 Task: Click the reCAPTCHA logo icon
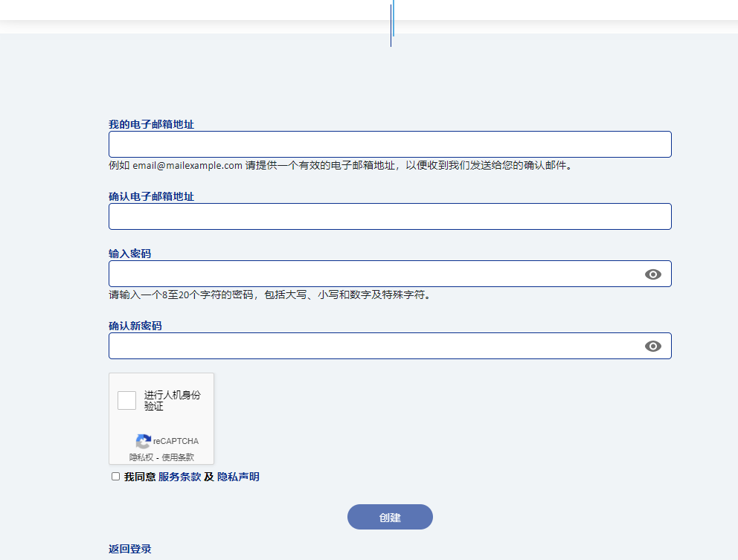tap(143, 442)
